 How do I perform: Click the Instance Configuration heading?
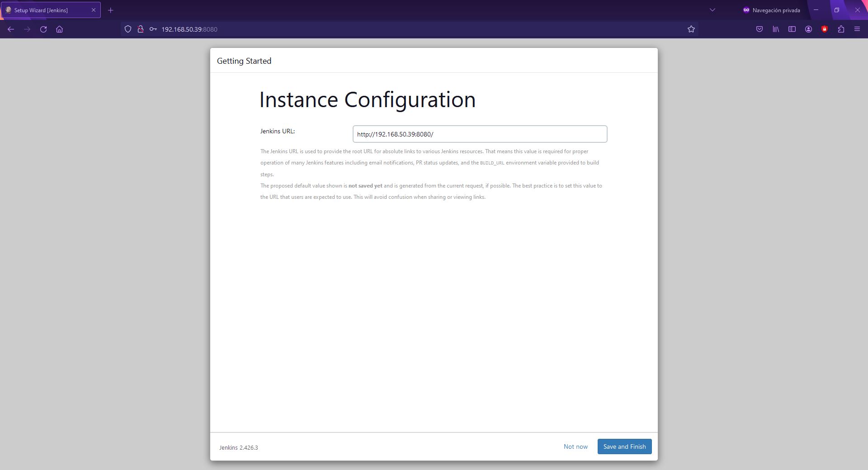point(367,100)
